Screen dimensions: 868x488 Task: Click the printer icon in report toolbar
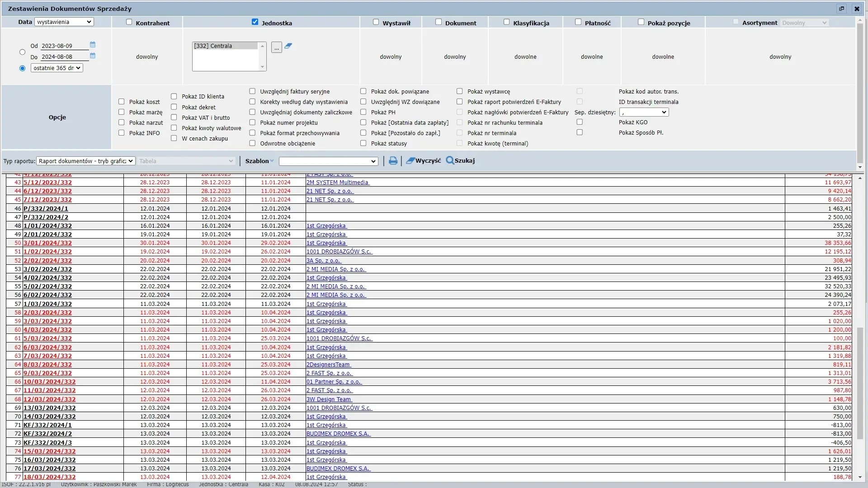393,161
